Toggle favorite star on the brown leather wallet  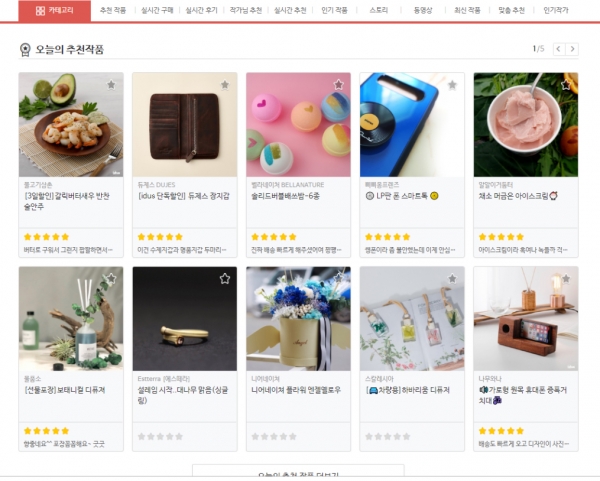pyautogui.click(x=225, y=84)
